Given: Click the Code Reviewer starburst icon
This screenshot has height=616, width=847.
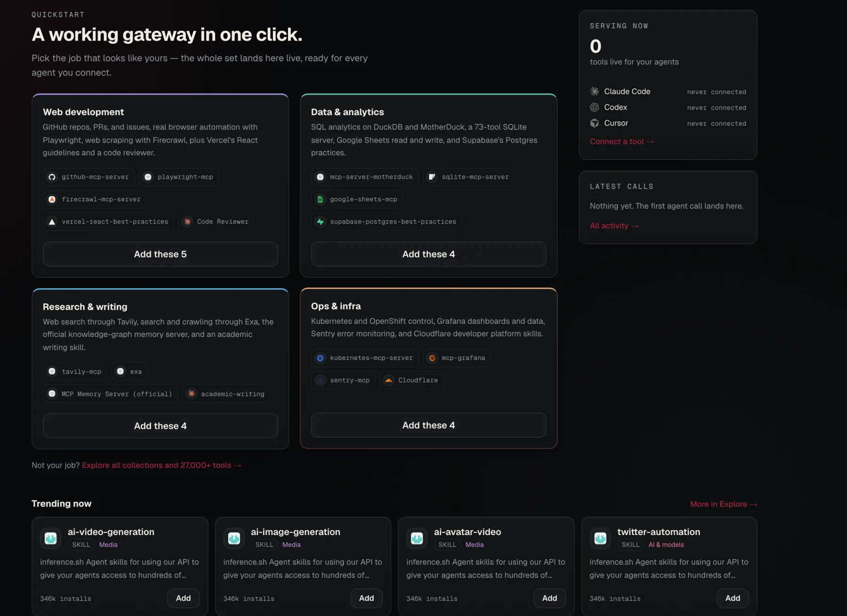Looking at the screenshot, I should pyautogui.click(x=188, y=222).
